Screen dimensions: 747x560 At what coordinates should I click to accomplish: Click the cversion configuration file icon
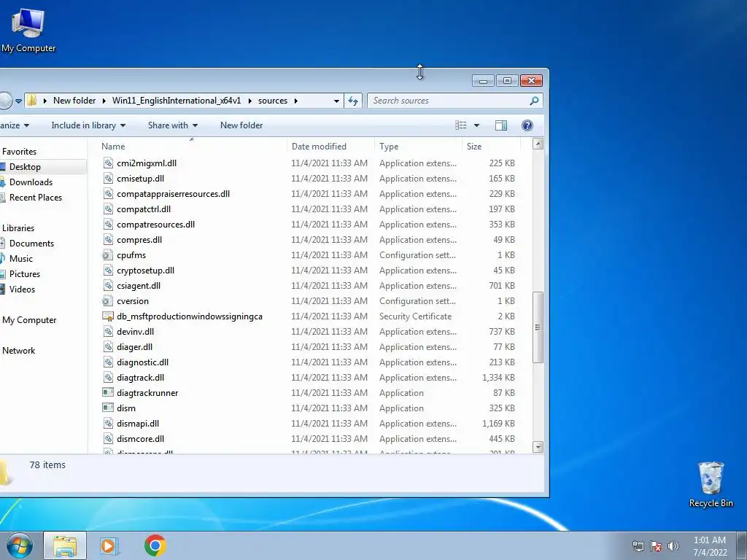tap(108, 301)
